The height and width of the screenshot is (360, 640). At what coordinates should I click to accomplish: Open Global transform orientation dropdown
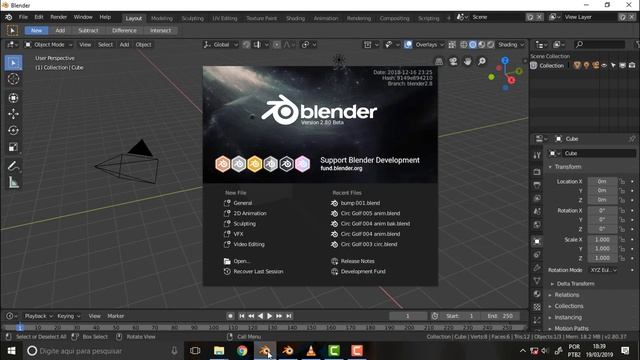(221, 44)
